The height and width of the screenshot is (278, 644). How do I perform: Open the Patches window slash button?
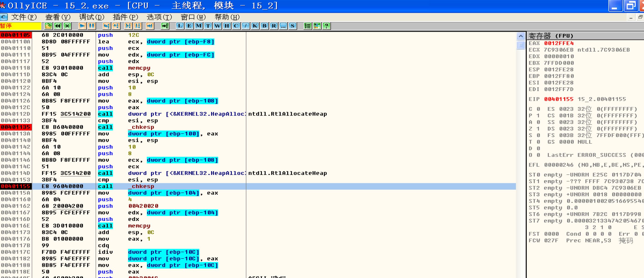click(246, 26)
